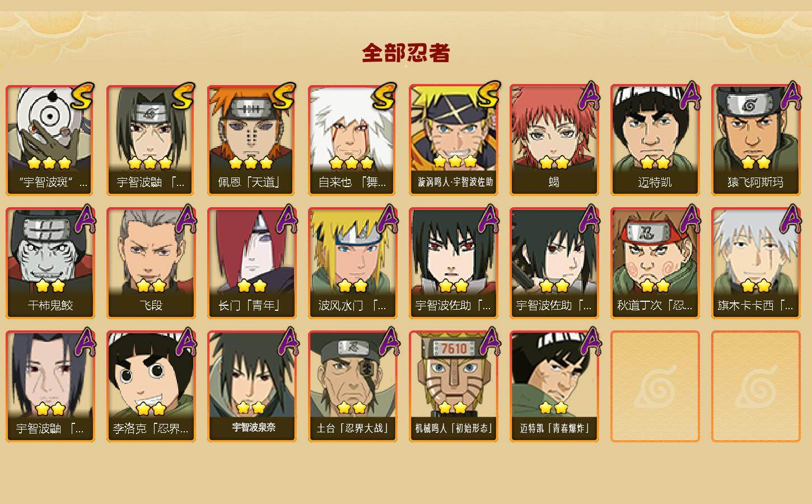812x504 pixels.
Task: Choose the 宇智波泉奈 ninja card
Action: (x=251, y=386)
